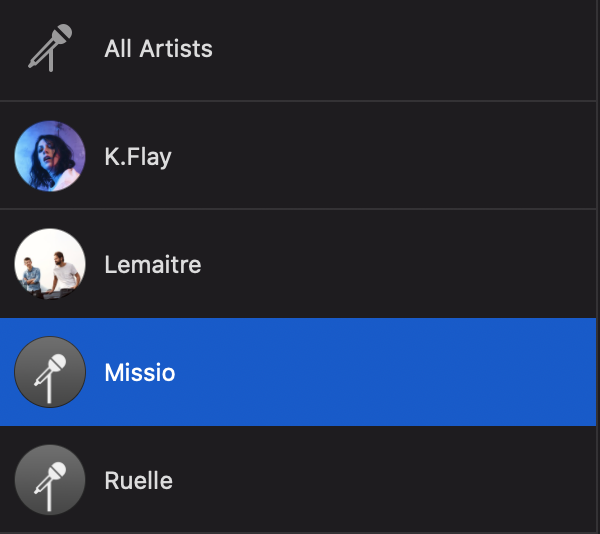This screenshot has width=600, height=534.
Task: Click empty space in the K.Flay row
Action: [x=400, y=157]
